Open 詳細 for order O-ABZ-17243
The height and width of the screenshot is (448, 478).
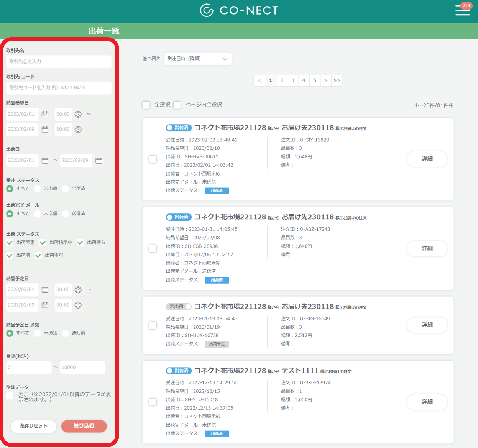coord(427,248)
